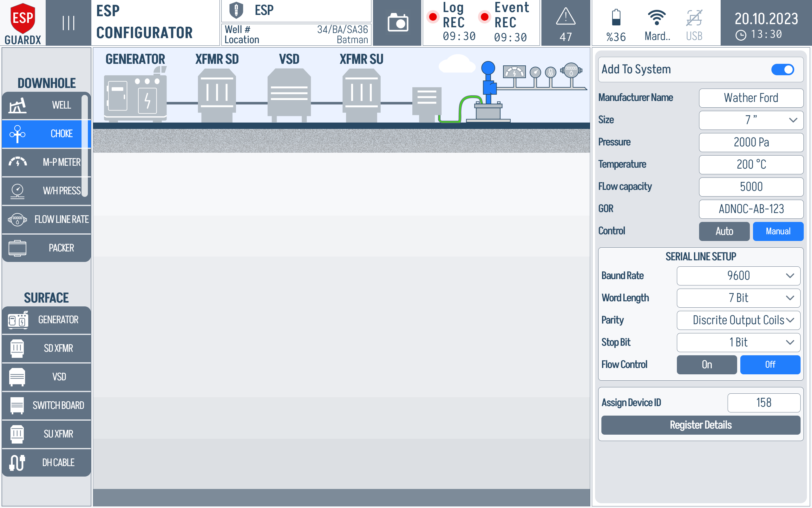Select the CHOKE menu item

click(x=46, y=134)
